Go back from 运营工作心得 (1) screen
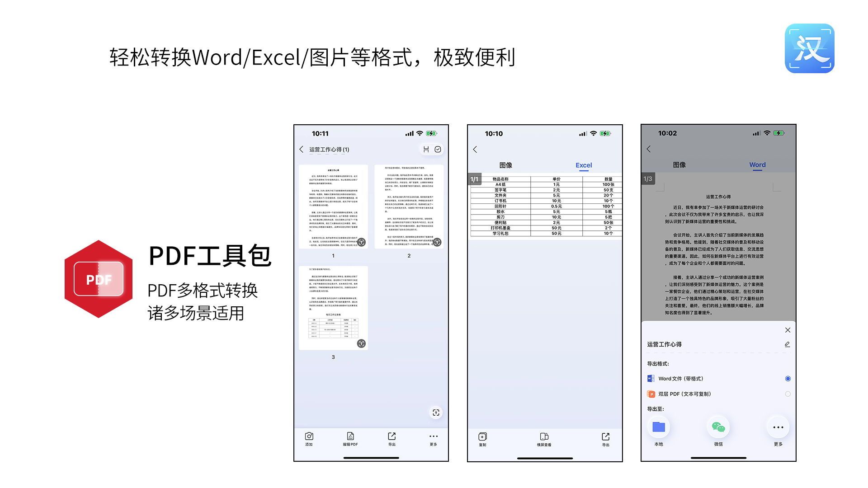The width and height of the screenshot is (868, 488). point(302,150)
